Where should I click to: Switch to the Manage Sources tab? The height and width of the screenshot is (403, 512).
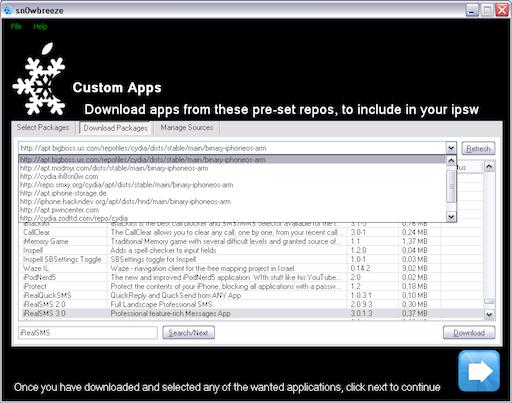[187, 127]
